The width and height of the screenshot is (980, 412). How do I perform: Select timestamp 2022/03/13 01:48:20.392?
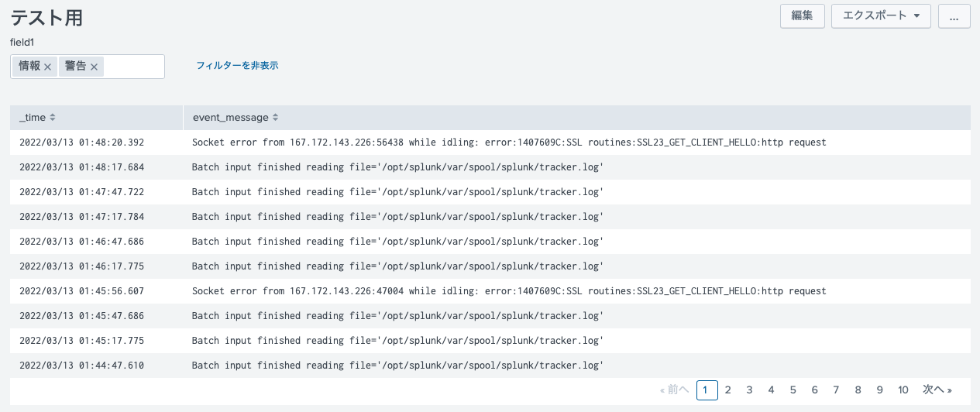tap(81, 142)
